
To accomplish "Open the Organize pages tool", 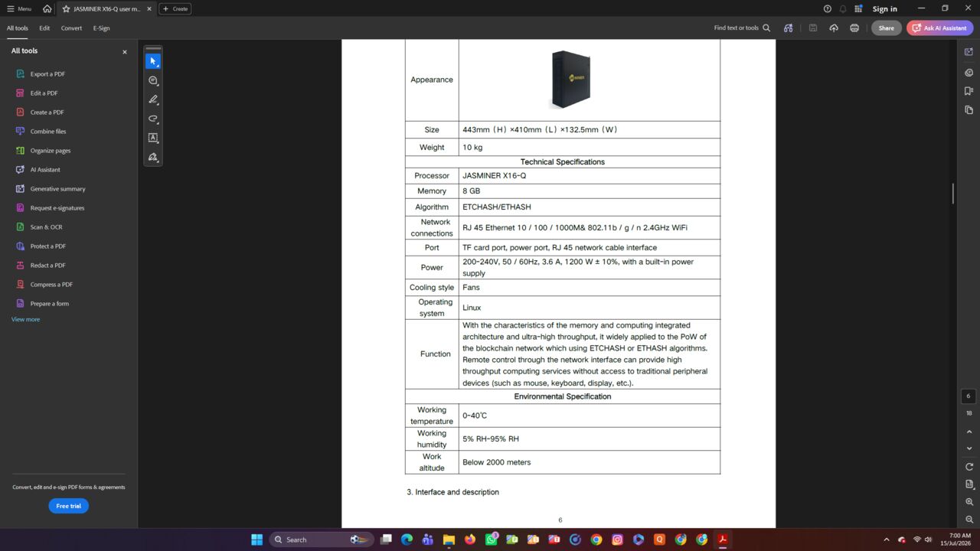I will click(x=51, y=151).
